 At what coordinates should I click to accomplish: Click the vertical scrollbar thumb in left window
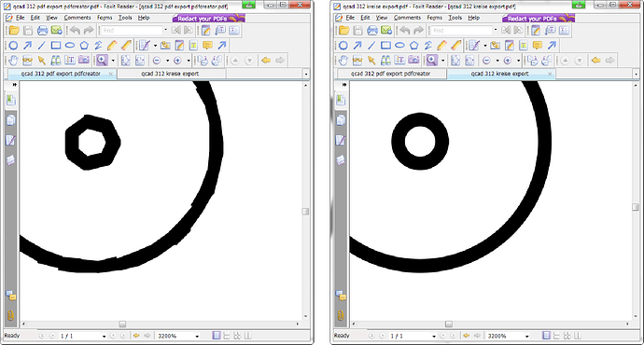tap(305, 212)
